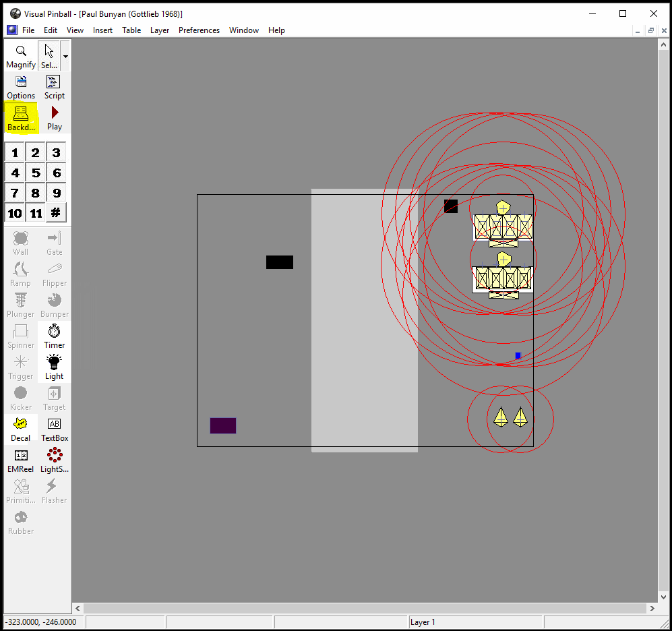This screenshot has height=631, width=672.
Task: Toggle layer 5 button
Action: 36,173
